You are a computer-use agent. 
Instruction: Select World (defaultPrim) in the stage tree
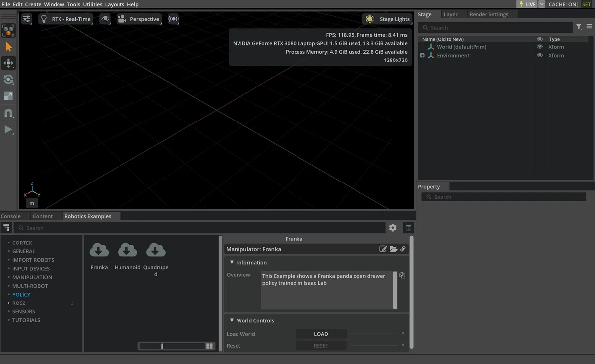(462, 47)
